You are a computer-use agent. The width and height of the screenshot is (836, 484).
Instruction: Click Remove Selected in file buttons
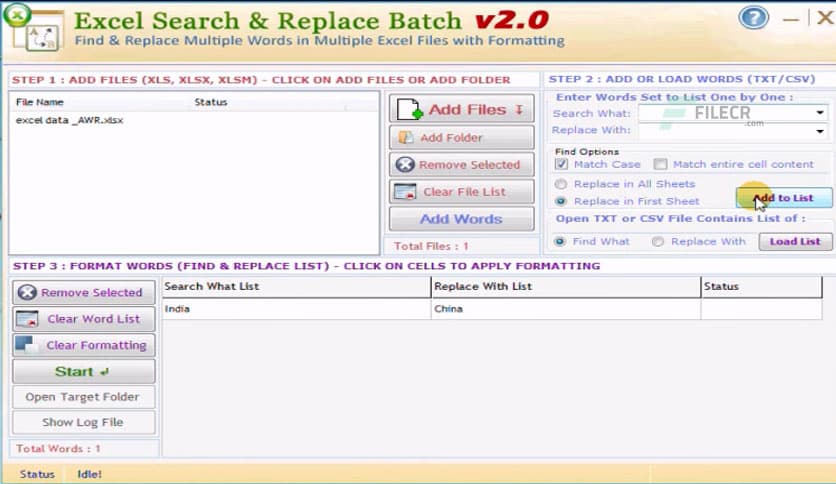[x=462, y=165]
